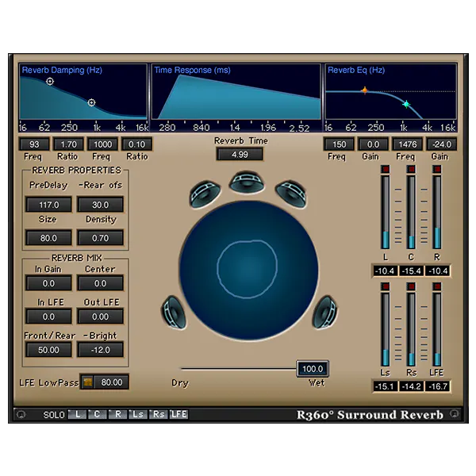Click the Size value 80.0

click(49, 238)
